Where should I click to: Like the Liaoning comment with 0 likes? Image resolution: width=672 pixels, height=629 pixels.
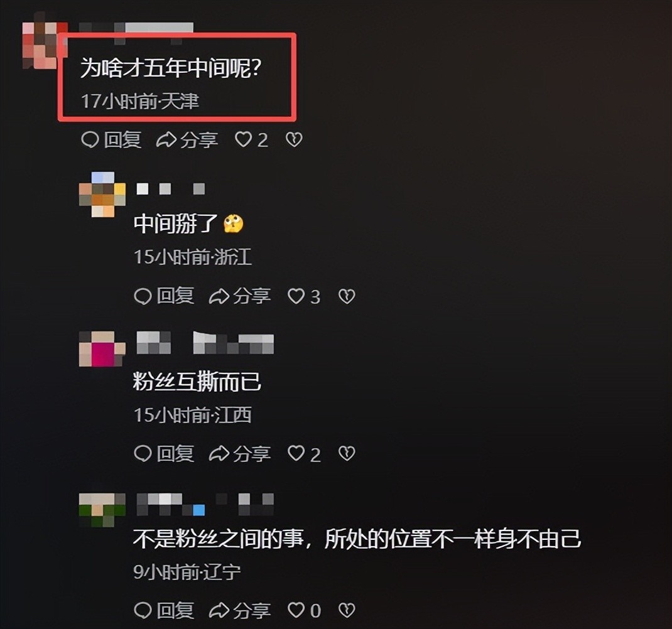pos(296,610)
